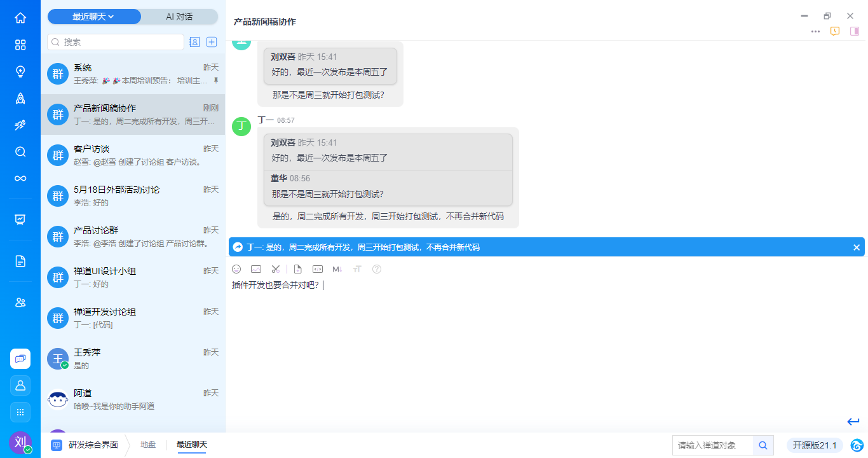Click the pin icon on 系统 chat row

pos(216,81)
